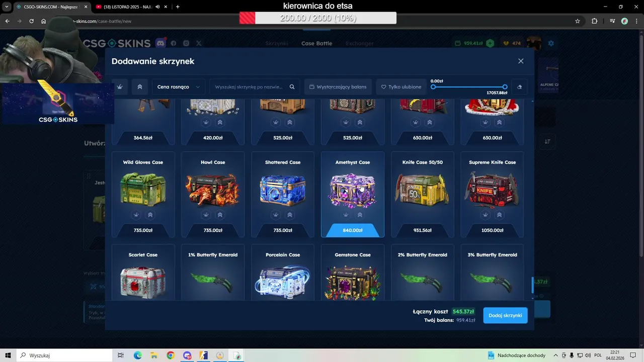Click the Windows Wyszukaj search box
This screenshot has width=644, height=362.
[x=65, y=355]
